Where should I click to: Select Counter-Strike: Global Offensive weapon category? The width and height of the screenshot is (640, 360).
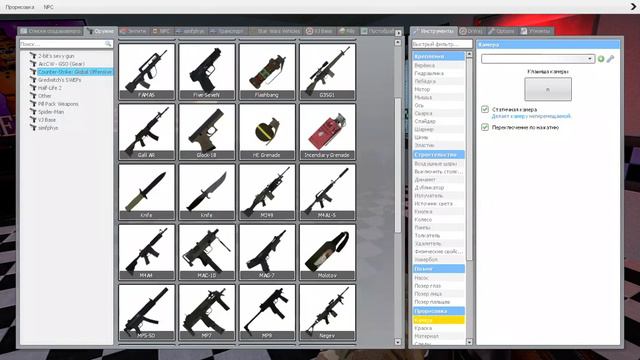tap(75, 72)
